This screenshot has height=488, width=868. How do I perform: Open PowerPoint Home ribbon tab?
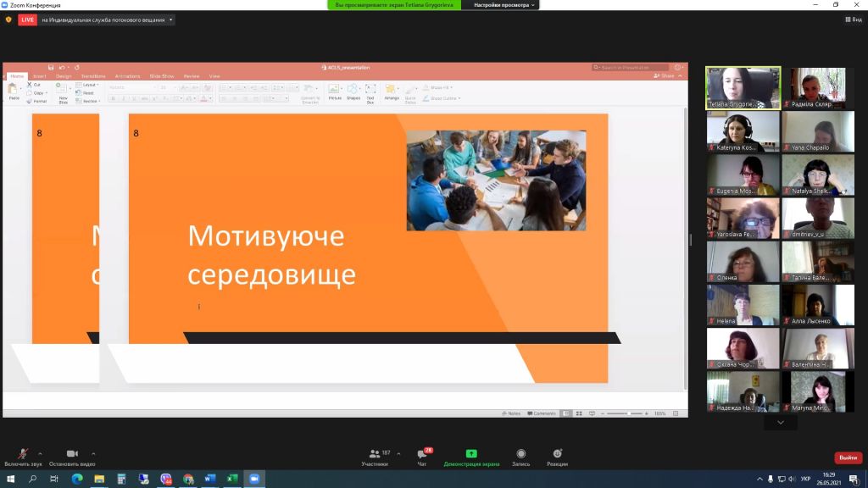17,76
